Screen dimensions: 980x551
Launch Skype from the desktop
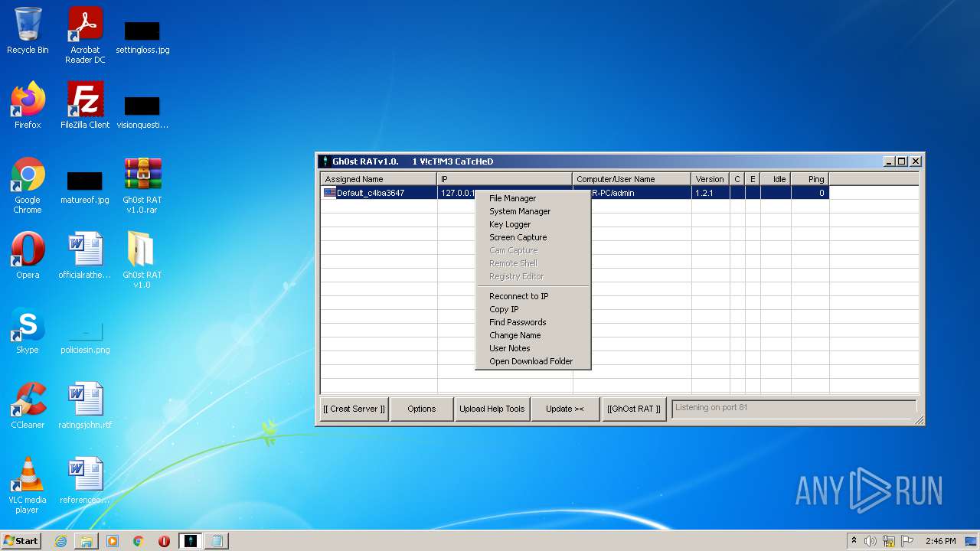pos(28,331)
